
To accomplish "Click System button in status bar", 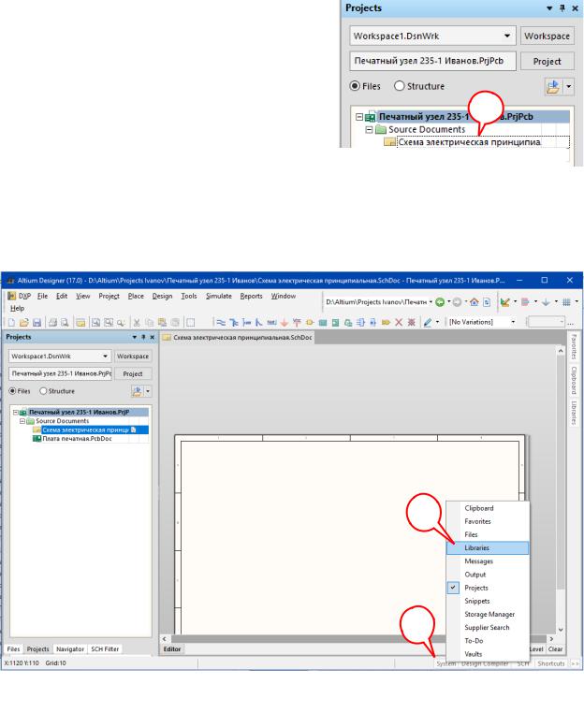I will click(445, 664).
